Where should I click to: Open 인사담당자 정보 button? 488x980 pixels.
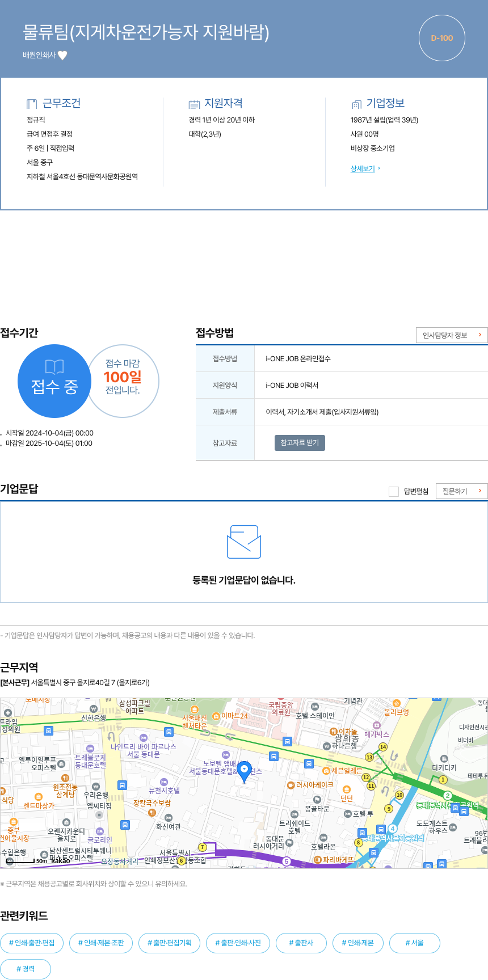click(452, 335)
